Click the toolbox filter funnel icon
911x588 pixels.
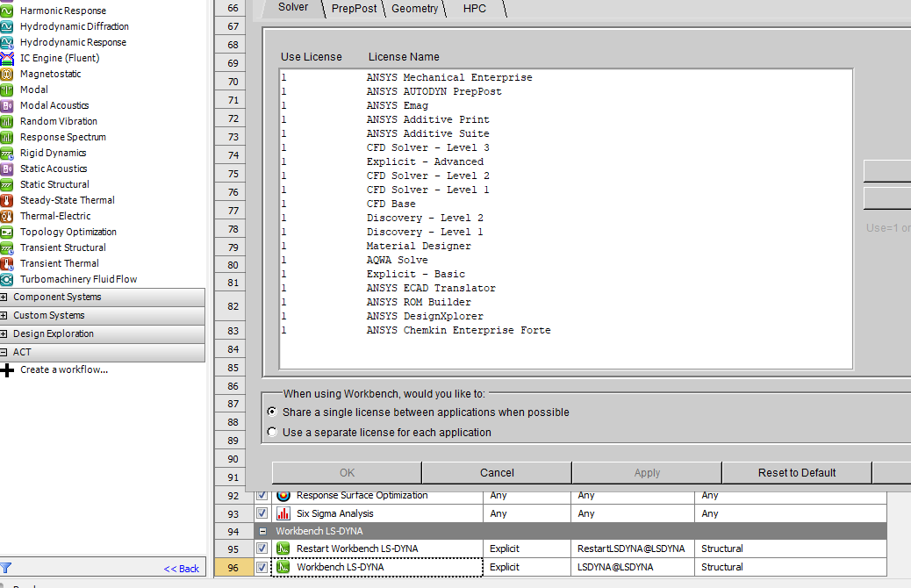pos(6,568)
